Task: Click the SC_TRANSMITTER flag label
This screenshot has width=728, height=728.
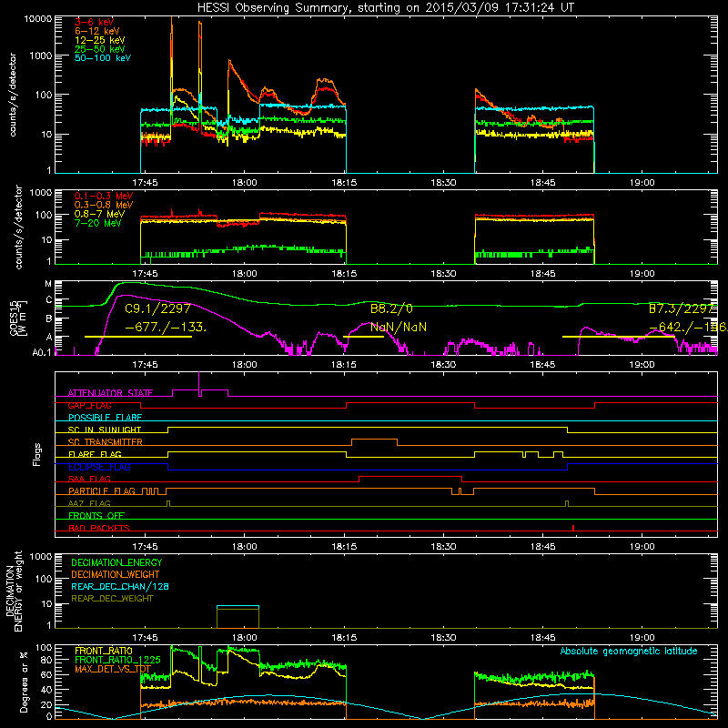Action: click(106, 442)
